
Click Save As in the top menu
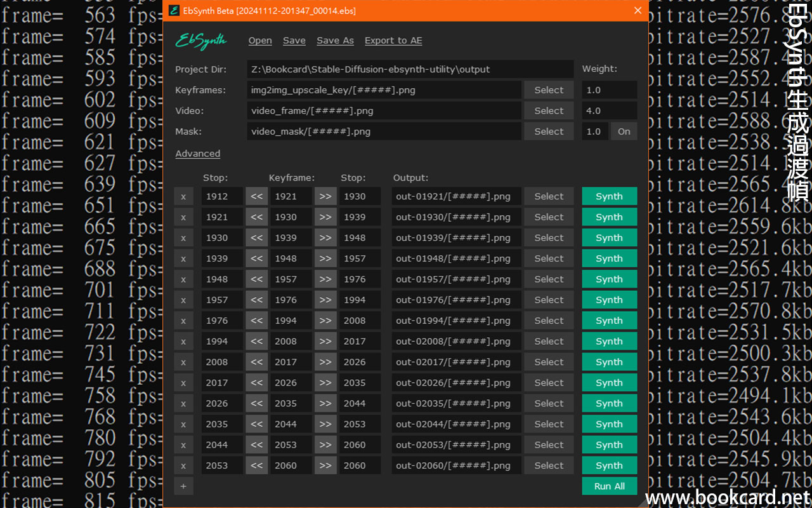point(335,41)
